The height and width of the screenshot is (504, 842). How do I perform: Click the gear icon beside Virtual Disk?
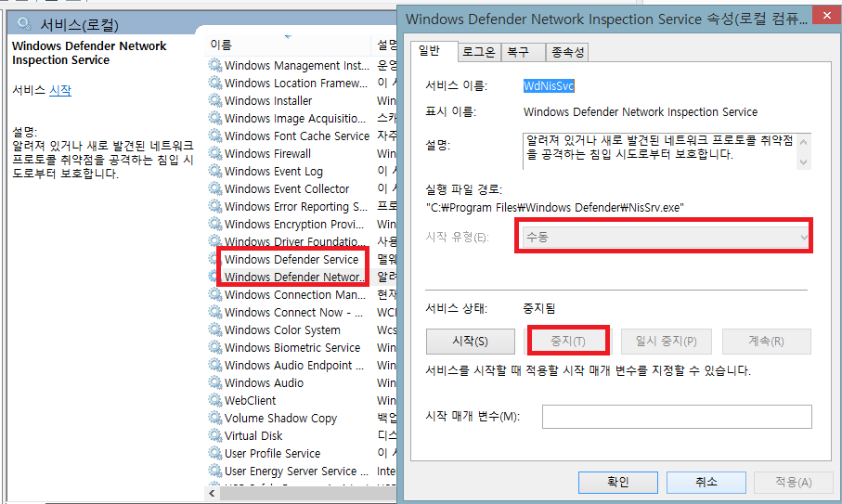pyautogui.click(x=215, y=436)
